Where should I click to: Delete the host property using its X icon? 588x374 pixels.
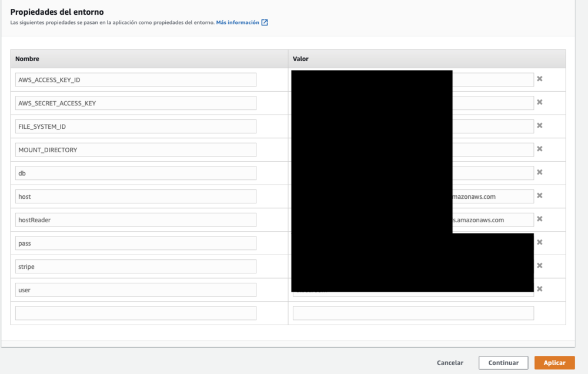pos(539,196)
